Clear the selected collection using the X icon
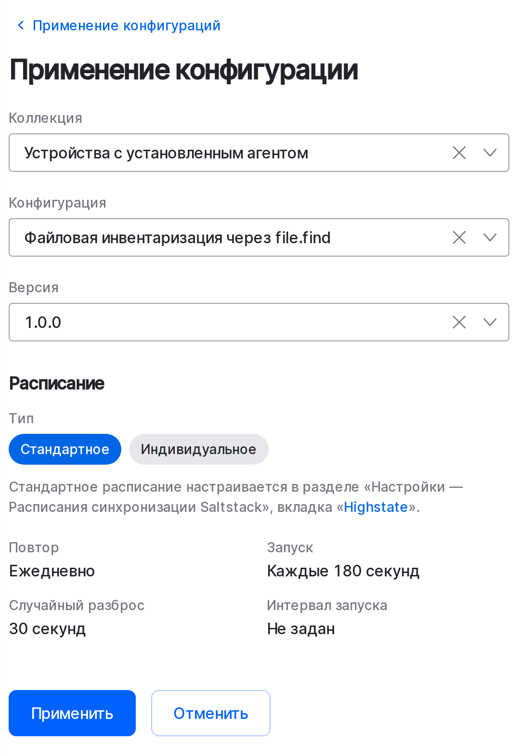The image size is (532, 756). coord(459,153)
